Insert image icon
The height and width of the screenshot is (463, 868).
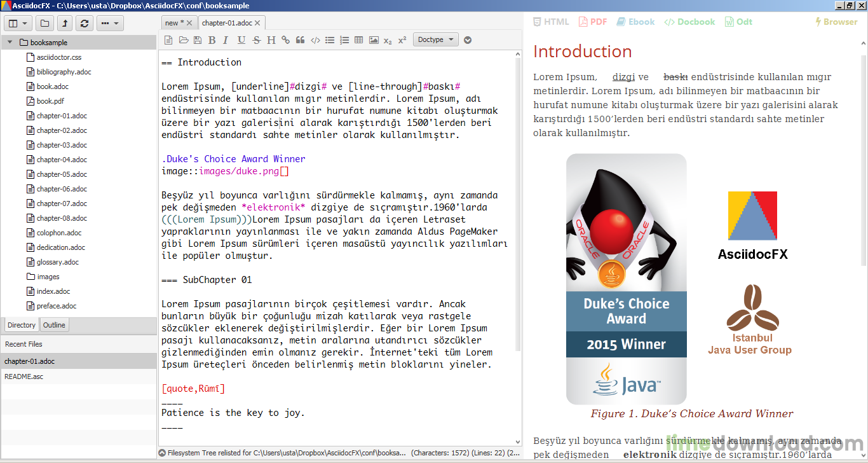point(374,40)
